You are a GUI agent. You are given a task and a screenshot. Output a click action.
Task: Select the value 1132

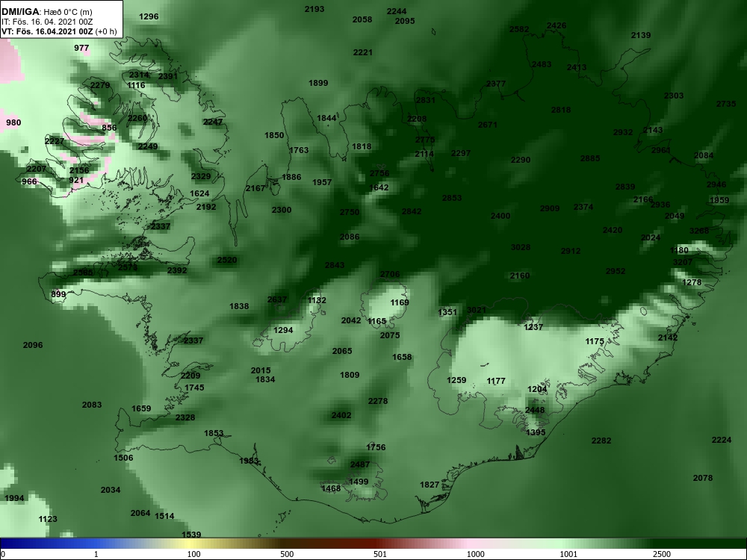click(x=317, y=300)
